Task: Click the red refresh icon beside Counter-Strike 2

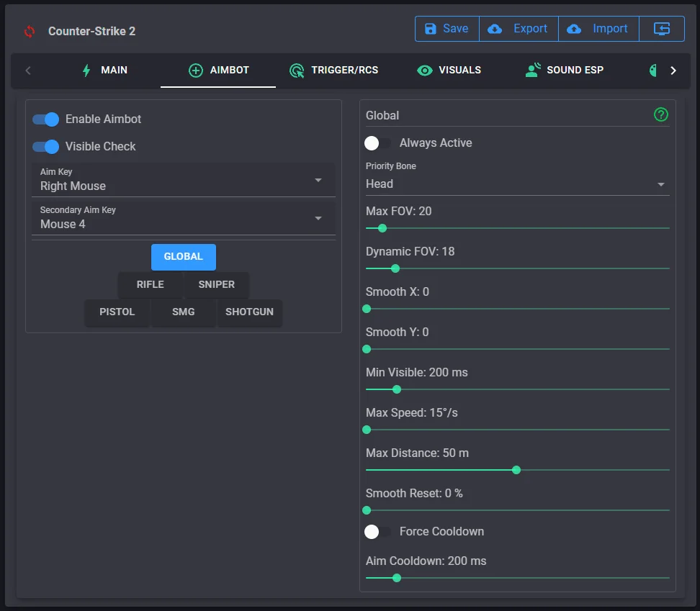Action: point(30,32)
